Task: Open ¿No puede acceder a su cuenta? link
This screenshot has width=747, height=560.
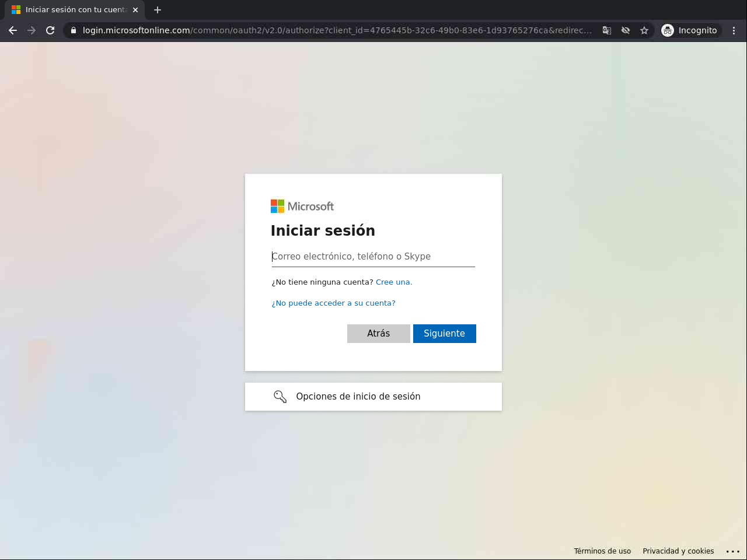Action: [x=334, y=303]
